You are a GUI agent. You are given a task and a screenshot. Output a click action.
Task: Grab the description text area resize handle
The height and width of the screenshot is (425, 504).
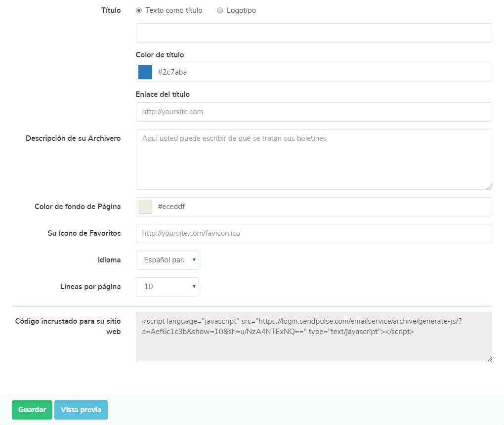(x=489, y=186)
